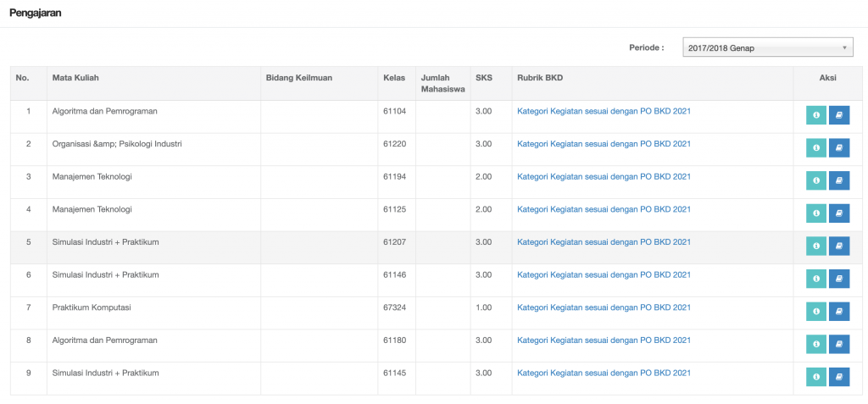
Task: Click blue book icon for class 61194
Action: coord(839,180)
